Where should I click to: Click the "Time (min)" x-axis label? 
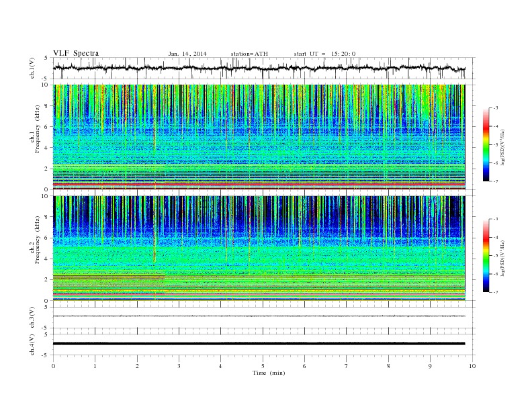269,373
